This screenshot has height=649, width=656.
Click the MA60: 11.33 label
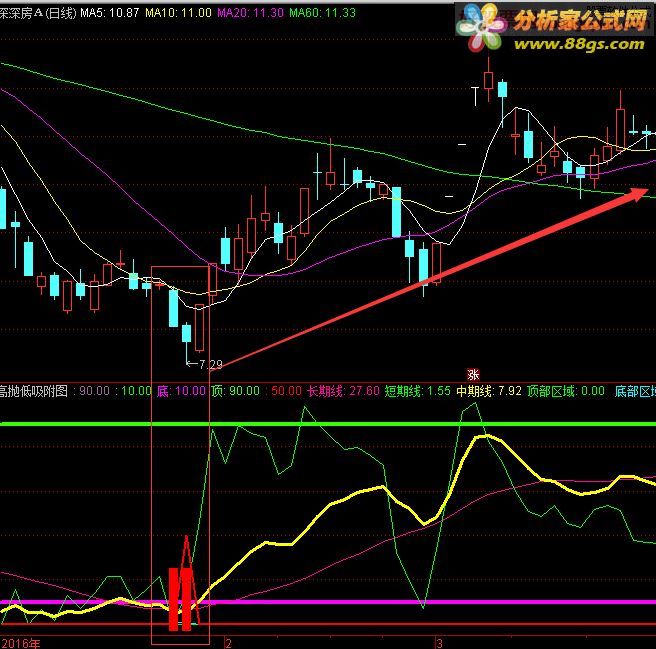point(322,13)
